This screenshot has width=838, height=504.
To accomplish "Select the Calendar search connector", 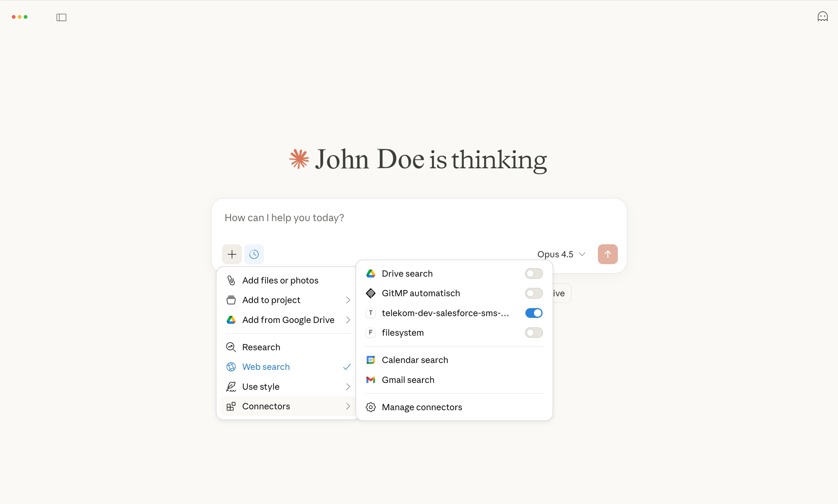I will 415,360.
